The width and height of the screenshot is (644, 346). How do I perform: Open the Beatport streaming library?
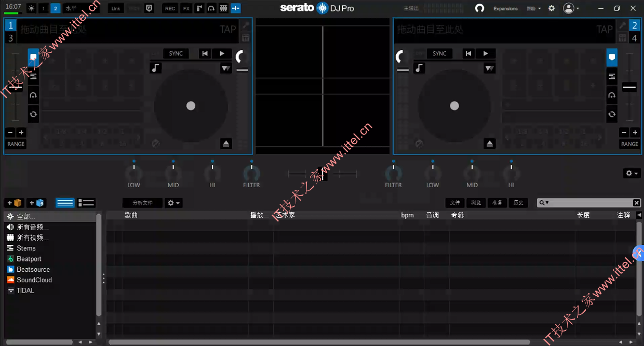pos(29,259)
